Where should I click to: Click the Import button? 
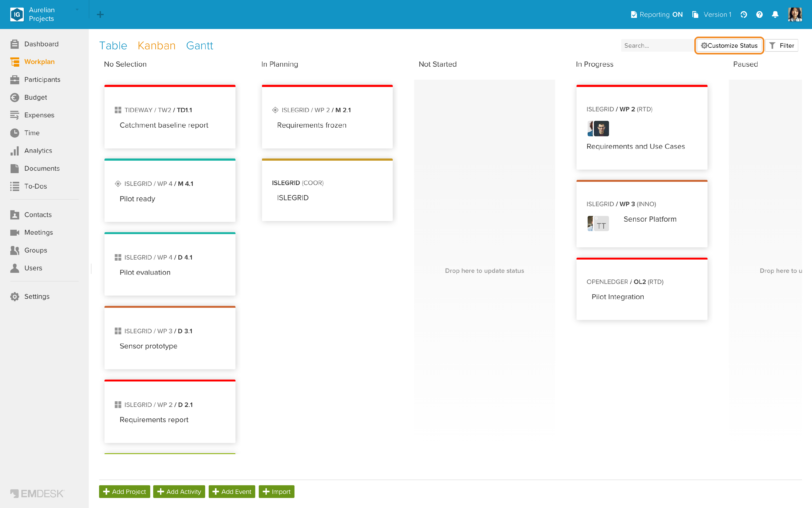(x=276, y=491)
